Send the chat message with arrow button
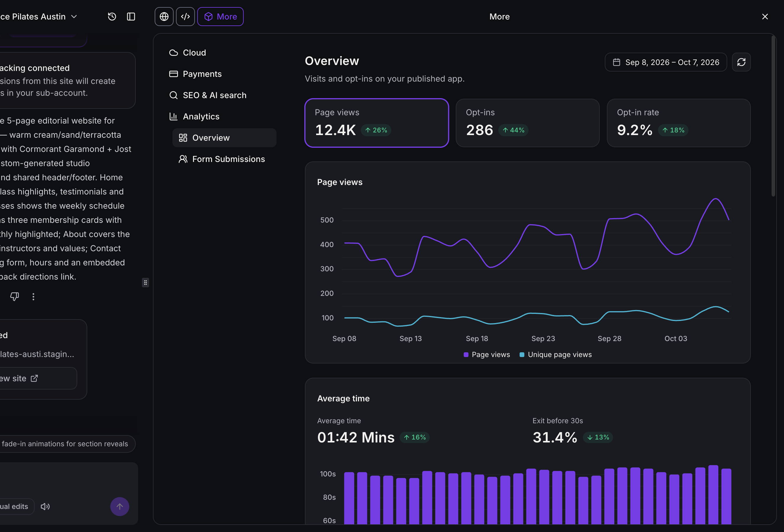The height and width of the screenshot is (532, 784). [x=120, y=506]
